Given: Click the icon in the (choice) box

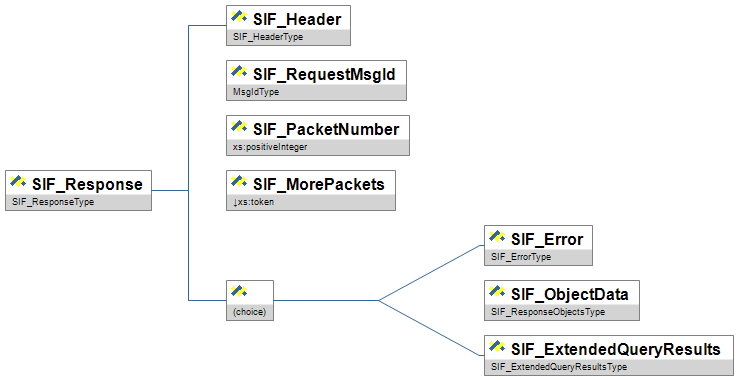Looking at the screenshot, I should click(239, 293).
